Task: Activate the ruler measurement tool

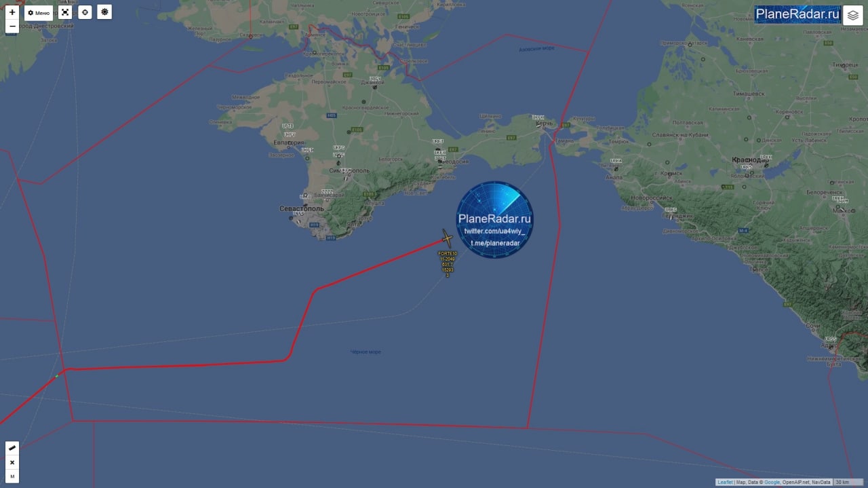Action: click(12, 448)
